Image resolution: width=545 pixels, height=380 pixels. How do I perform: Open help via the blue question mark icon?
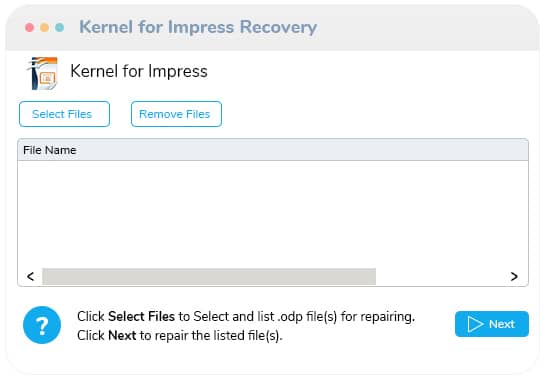point(42,325)
